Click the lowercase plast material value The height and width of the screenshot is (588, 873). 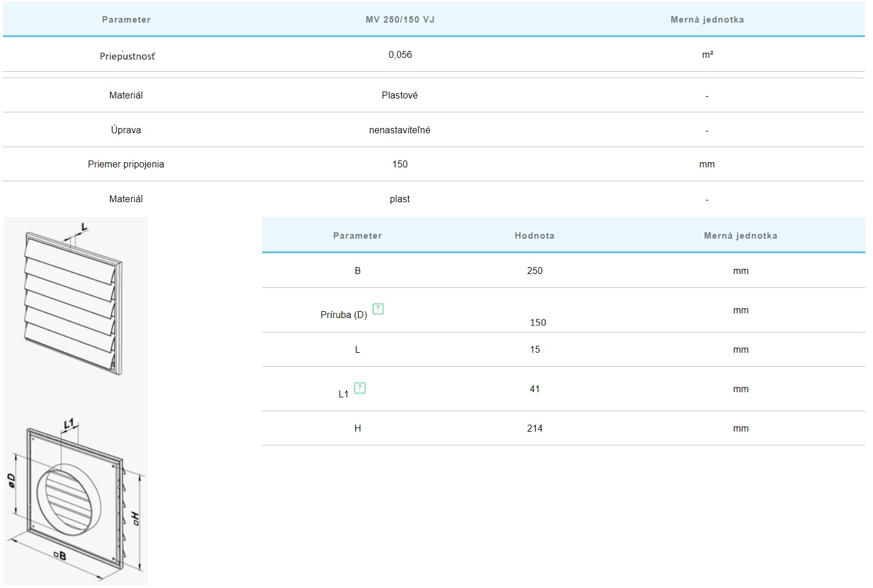[x=399, y=199]
